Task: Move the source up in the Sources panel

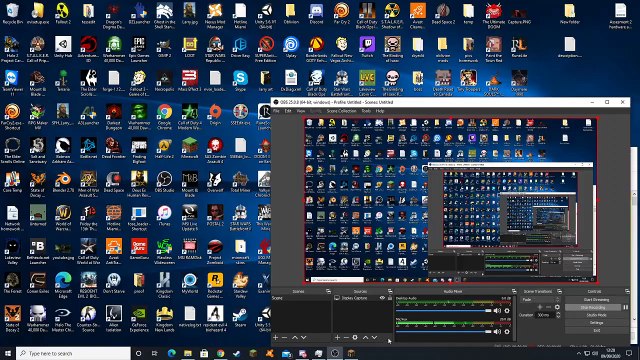Action: click(365, 338)
